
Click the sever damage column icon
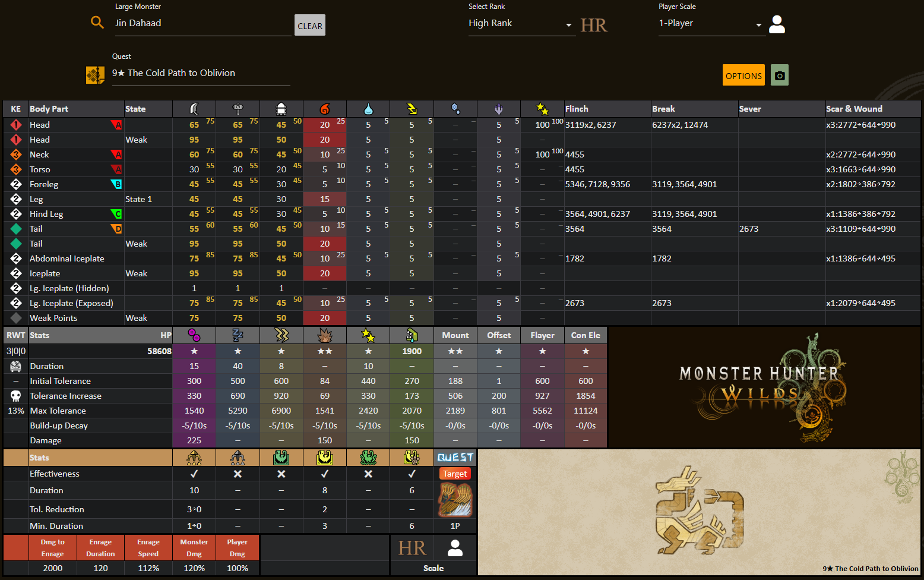tap(194, 109)
